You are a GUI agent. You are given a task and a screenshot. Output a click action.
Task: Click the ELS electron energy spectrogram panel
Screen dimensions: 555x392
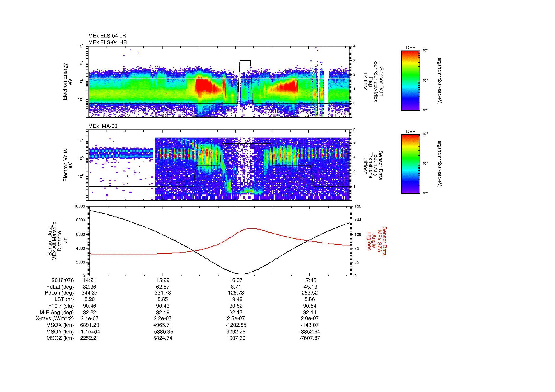(x=219, y=82)
